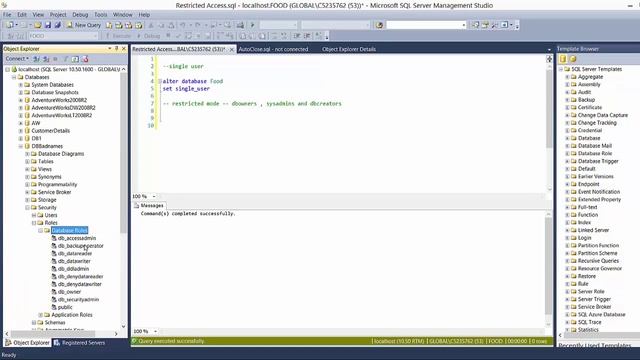Click the Save All icon in toolbar
Screen dimensions: 640x360
coord(58,25)
